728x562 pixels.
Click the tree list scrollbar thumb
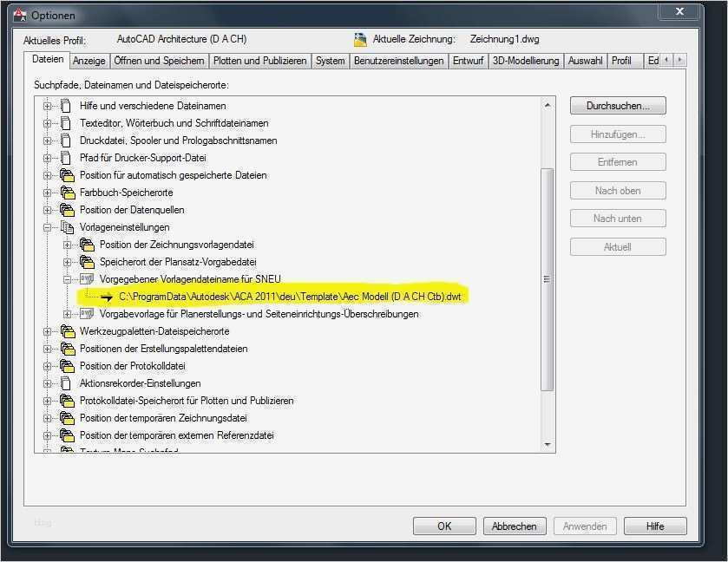[x=548, y=279]
